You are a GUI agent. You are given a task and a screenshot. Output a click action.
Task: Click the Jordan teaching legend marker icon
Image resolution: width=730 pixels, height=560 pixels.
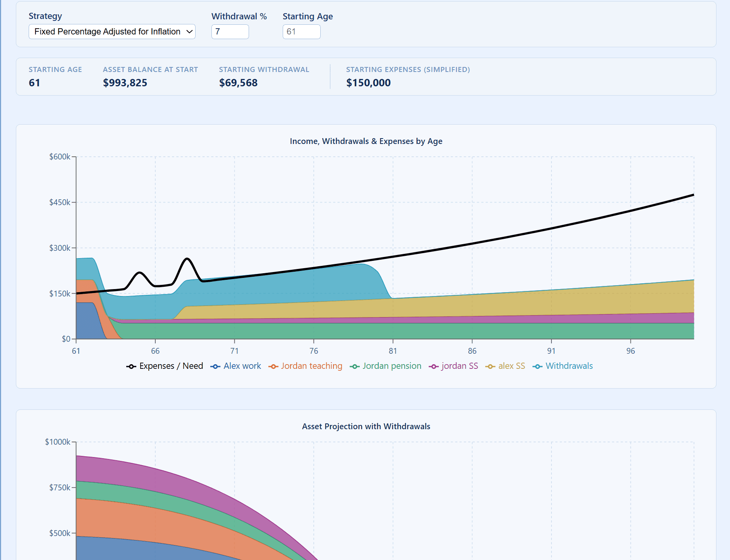point(273,366)
